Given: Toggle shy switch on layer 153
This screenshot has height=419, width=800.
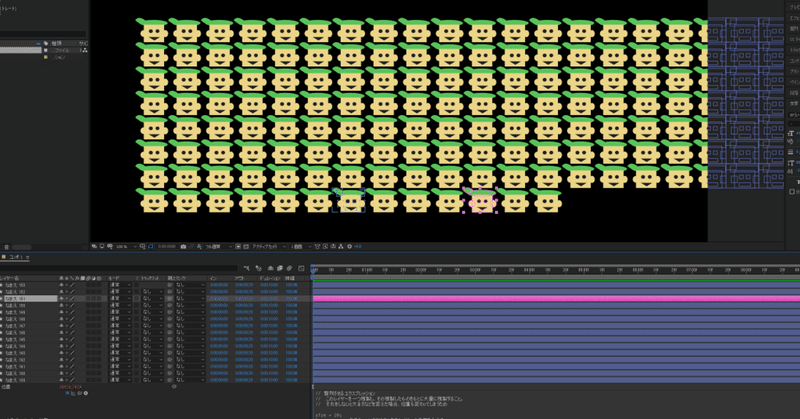Looking at the screenshot, I should [61, 285].
